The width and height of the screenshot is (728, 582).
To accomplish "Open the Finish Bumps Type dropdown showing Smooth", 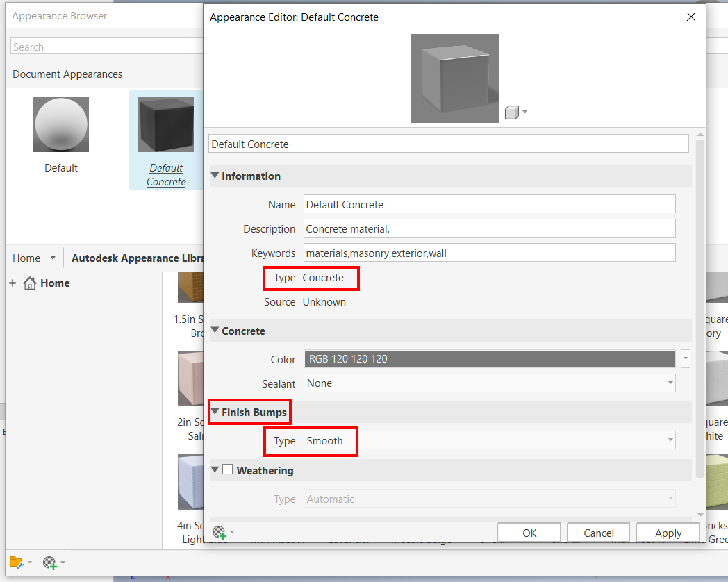I will click(x=670, y=440).
